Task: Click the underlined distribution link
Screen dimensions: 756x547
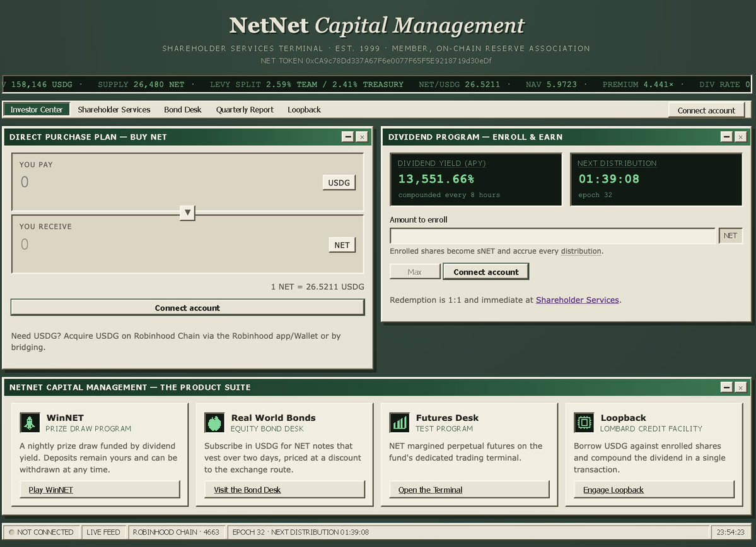Action: tap(581, 251)
